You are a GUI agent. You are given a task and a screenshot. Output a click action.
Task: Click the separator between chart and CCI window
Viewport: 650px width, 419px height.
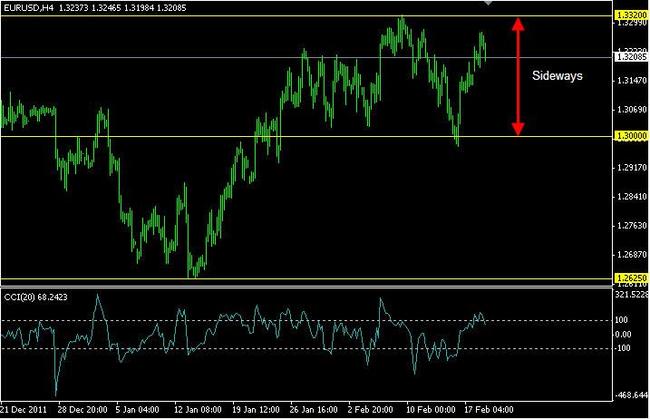(x=300, y=288)
